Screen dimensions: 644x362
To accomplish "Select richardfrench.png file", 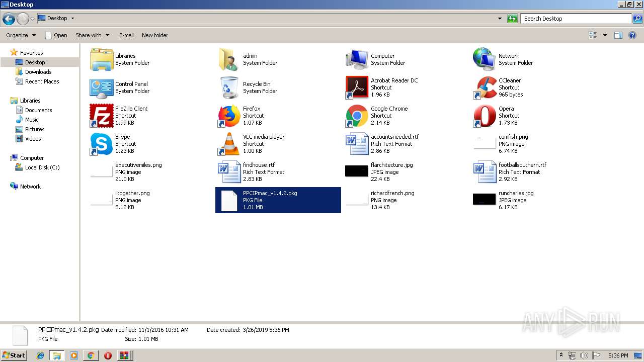I will [357, 200].
